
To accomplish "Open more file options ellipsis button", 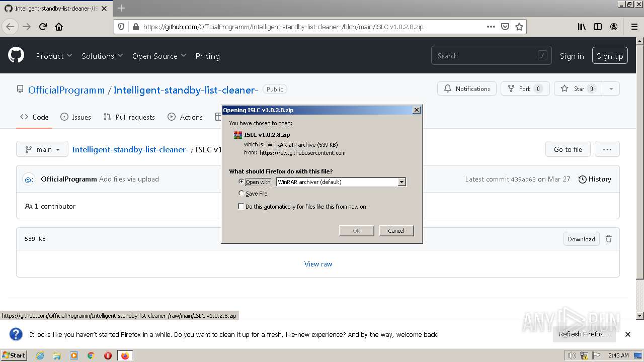I will coord(607,149).
